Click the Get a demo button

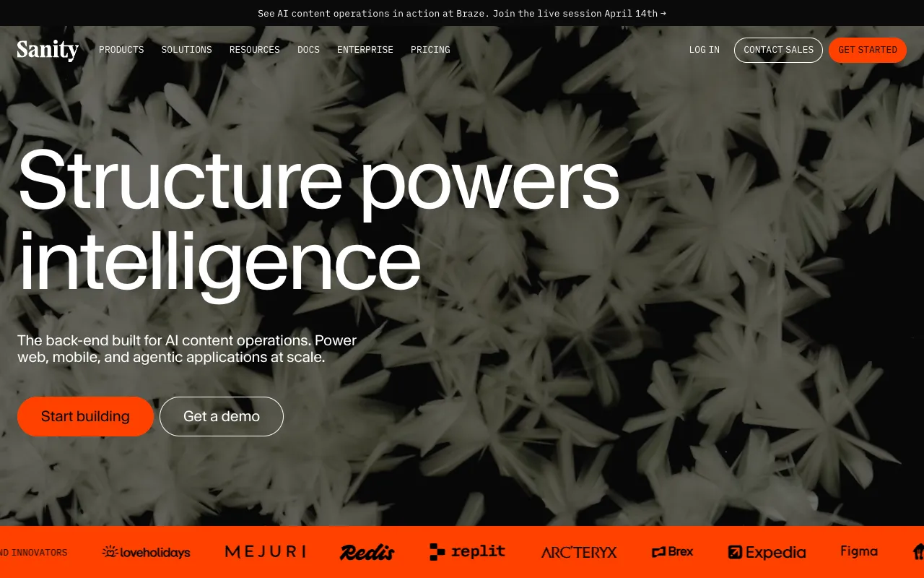222,416
